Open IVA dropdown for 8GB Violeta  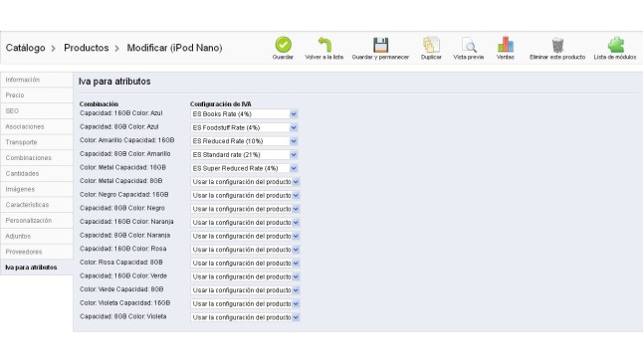[x=245, y=317]
